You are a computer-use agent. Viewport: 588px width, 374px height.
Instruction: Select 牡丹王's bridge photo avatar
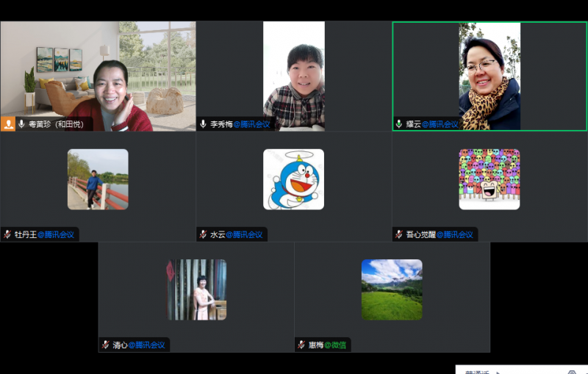98,179
